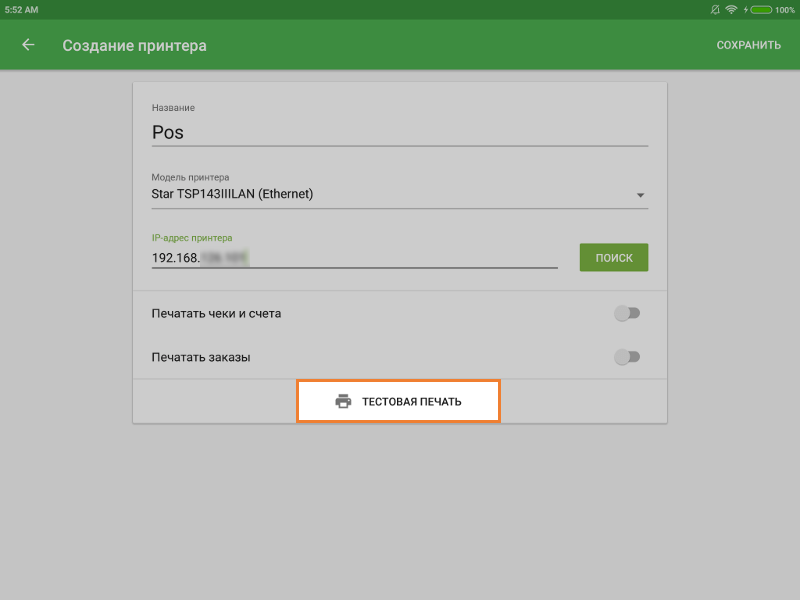Open the Star TSP143IIILAN (Ethernet) model selector
Image resolution: width=800 pixels, height=600 pixels.
coord(390,194)
